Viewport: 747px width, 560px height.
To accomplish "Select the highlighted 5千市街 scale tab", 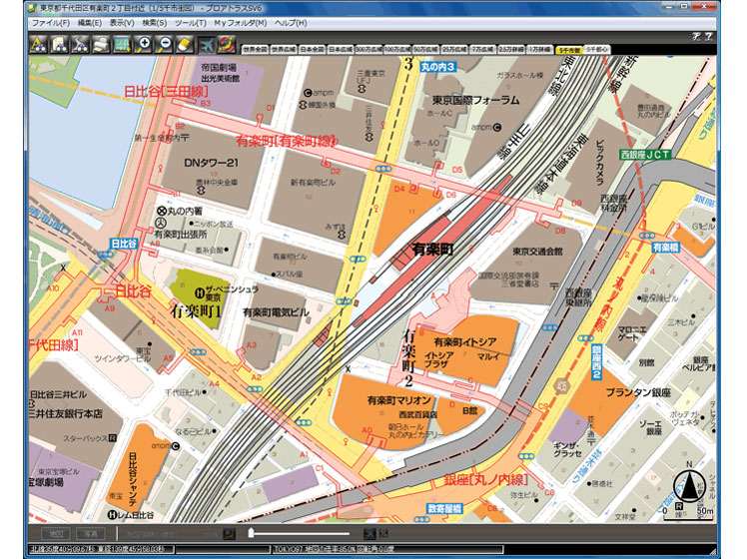I will pyautogui.click(x=569, y=50).
